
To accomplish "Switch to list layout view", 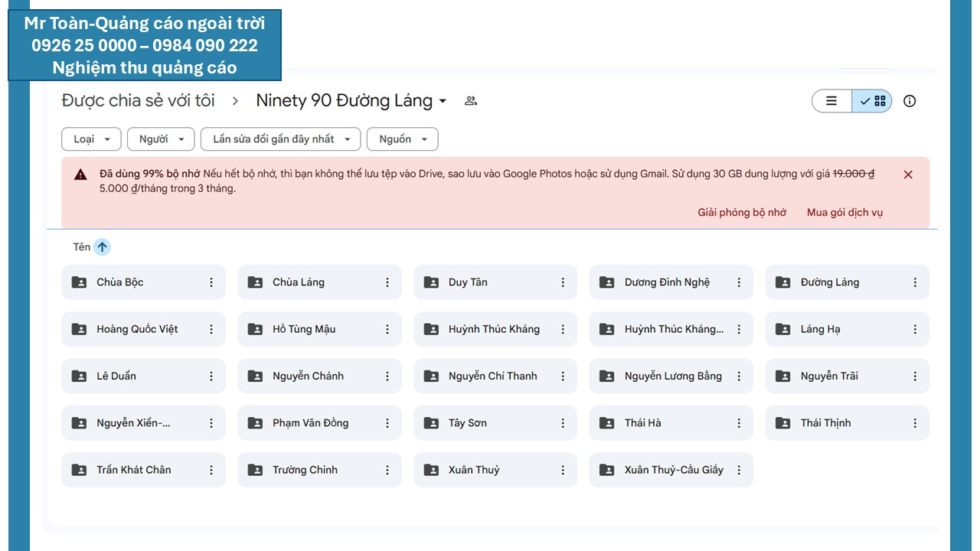I will [x=831, y=101].
